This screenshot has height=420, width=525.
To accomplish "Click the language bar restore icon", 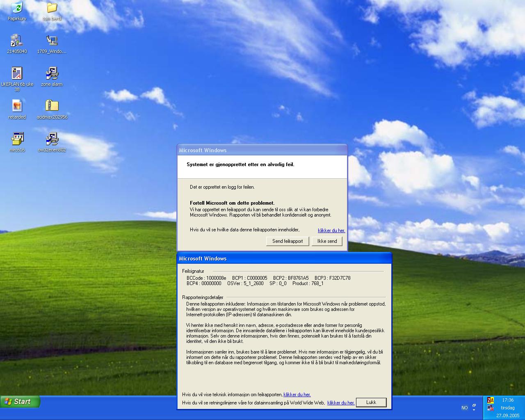I will (x=474, y=405).
